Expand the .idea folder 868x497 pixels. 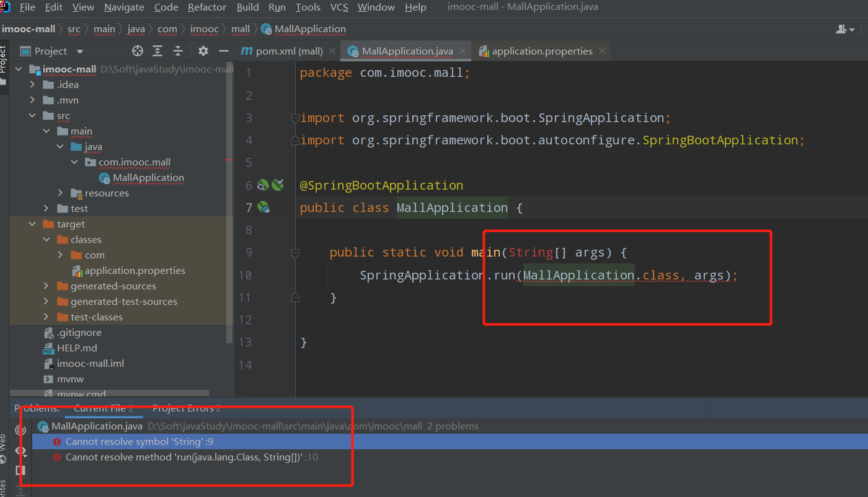point(32,84)
